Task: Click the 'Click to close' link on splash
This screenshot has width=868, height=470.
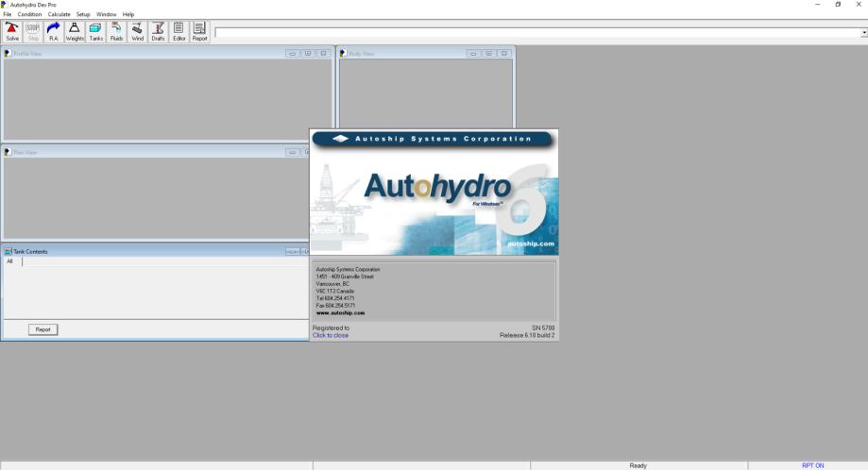Action: 331,336
